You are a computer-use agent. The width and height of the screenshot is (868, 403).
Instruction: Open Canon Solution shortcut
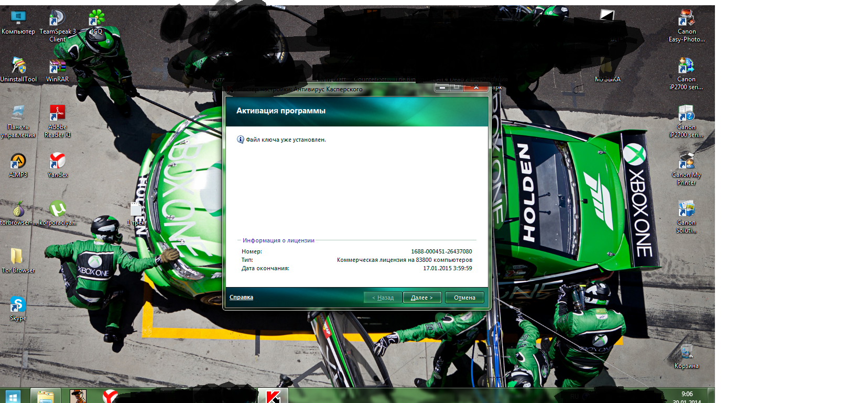687,217
